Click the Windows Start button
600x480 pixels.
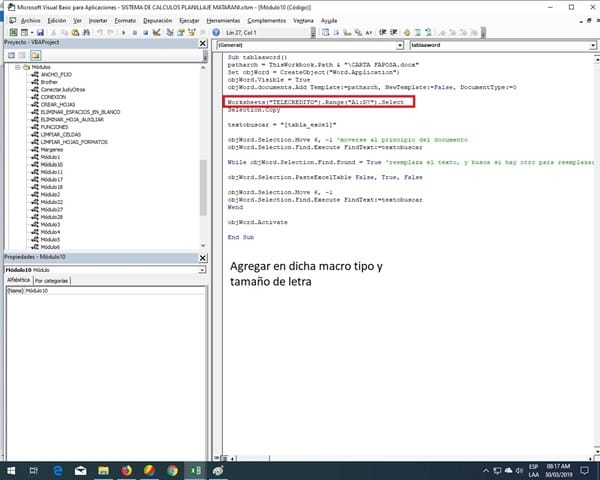[x=10, y=469]
